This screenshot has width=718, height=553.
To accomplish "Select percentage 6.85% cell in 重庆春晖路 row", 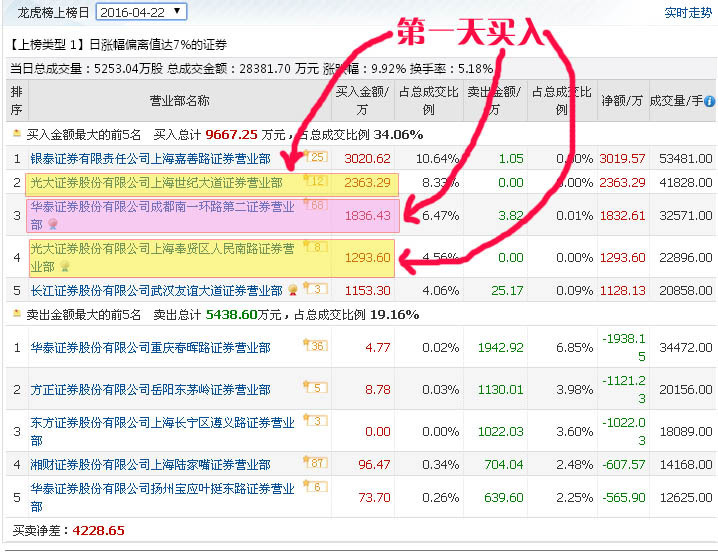I will [x=574, y=348].
